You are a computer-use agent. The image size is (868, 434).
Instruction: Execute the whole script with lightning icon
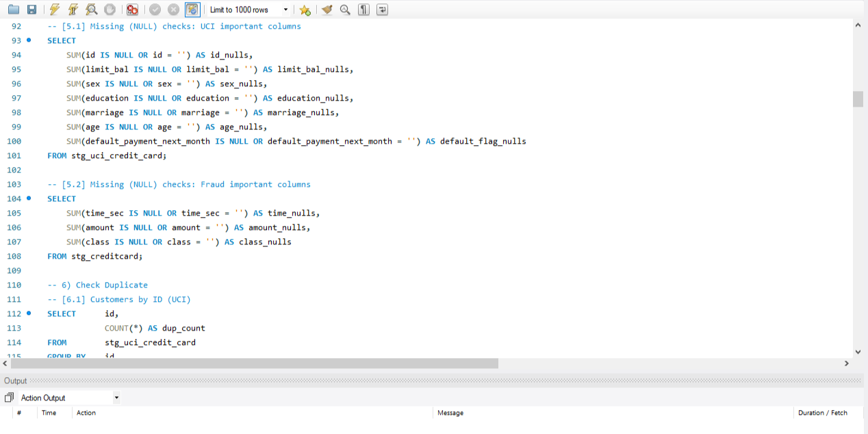click(x=55, y=10)
